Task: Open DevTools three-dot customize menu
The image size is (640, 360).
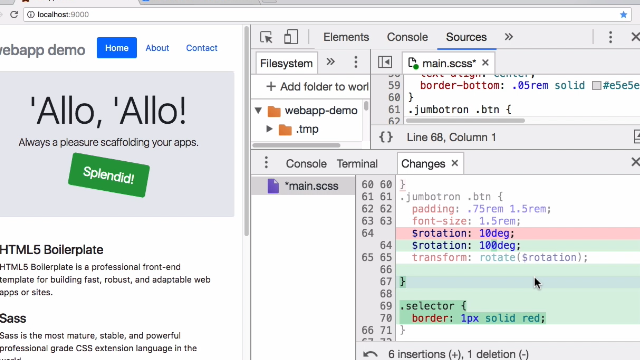Action: pyautogui.click(x=610, y=37)
